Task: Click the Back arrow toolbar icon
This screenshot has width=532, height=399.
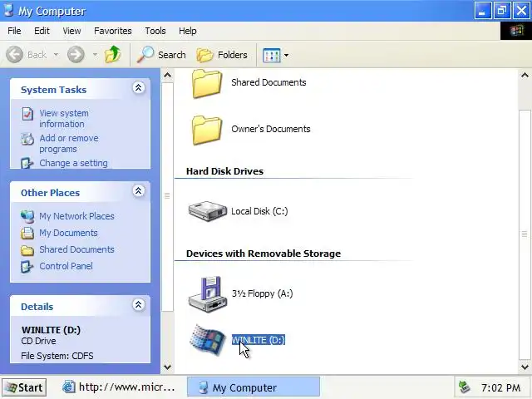Action: [x=15, y=55]
